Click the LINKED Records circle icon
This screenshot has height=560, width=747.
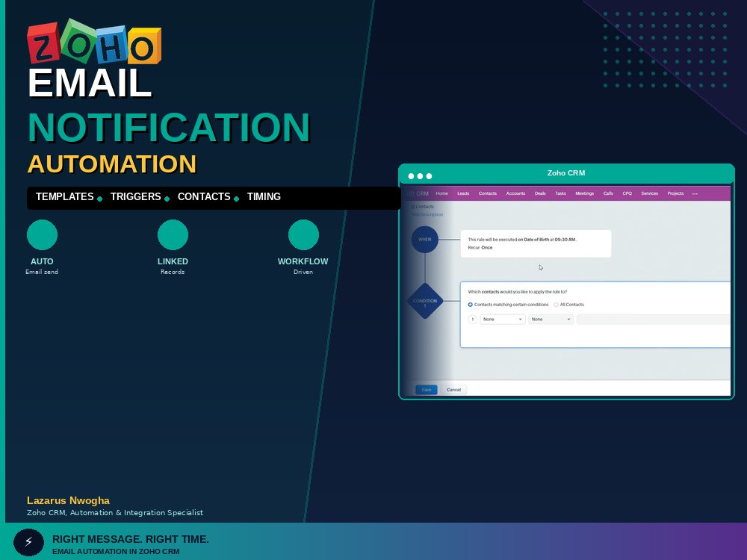tap(173, 234)
